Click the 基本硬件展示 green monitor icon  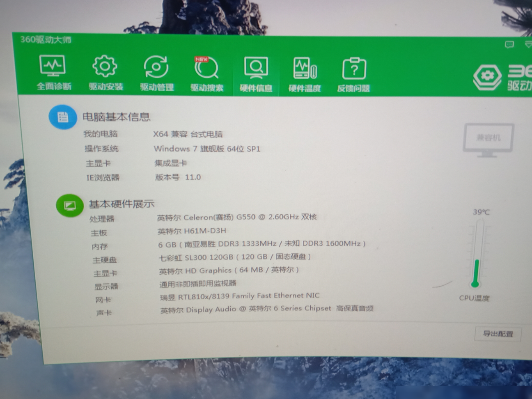[x=69, y=205]
